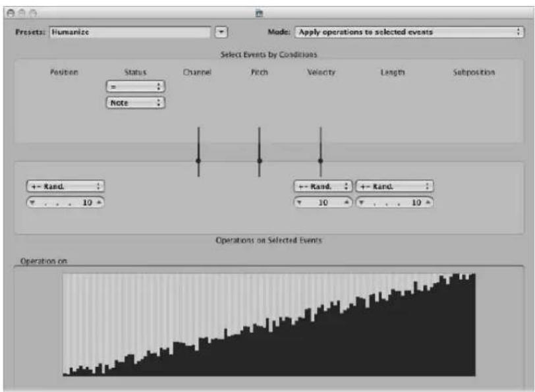This screenshot has width=535, height=392.
Task: Minimize the Transform window
Action: (22, 13)
